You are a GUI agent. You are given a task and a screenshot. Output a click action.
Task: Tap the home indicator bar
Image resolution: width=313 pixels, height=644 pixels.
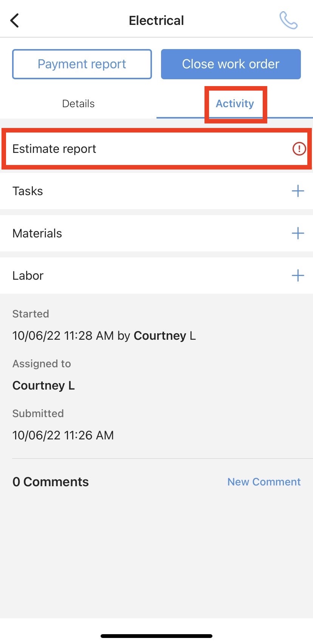[x=156, y=636]
